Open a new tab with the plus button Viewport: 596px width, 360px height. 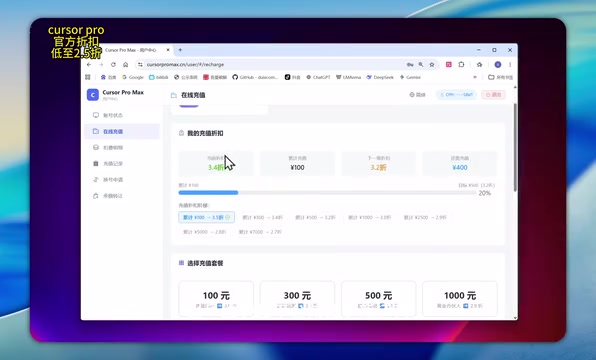(x=180, y=50)
